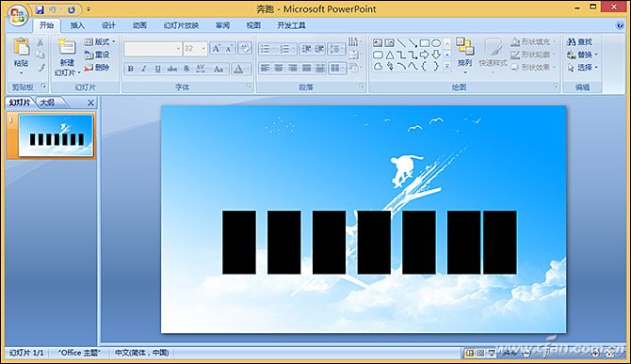Click the font color A button
The height and width of the screenshot is (364, 631).
click(238, 69)
